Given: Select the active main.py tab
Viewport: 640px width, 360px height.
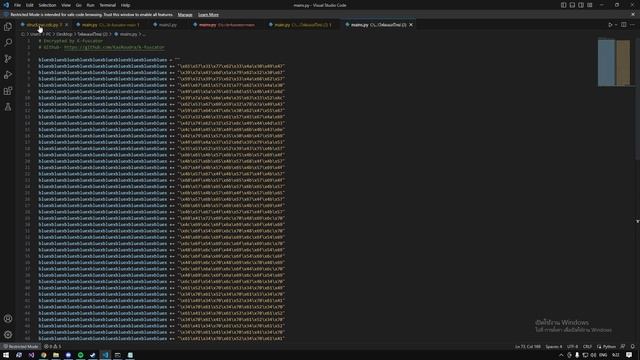Looking at the screenshot, I should click(378, 25).
